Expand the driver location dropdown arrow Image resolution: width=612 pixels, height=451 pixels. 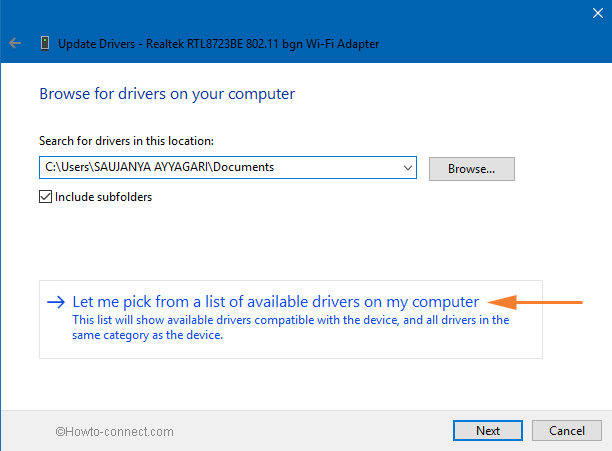tap(407, 168)
